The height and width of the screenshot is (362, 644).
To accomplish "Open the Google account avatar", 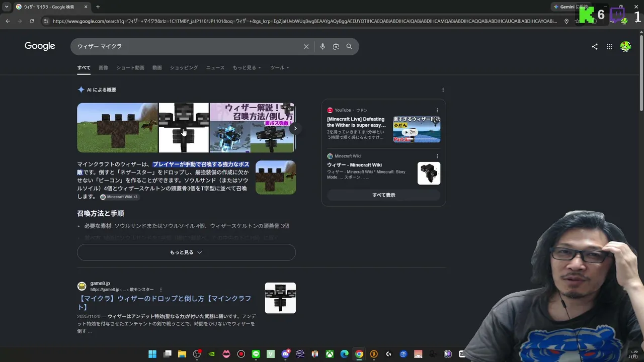I will (625, 46).
